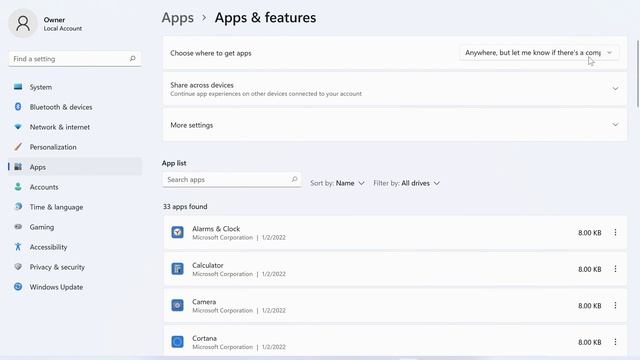640x360 pixels.
Task: Click the Alarms & Clock app icon
Action: tap(177, 232)
